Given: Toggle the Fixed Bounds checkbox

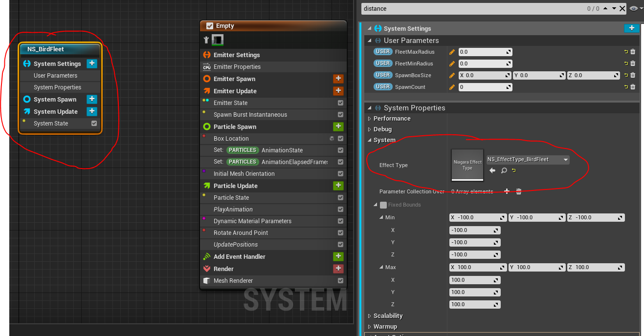Looking at the screenshot, I should pos(383,205).
